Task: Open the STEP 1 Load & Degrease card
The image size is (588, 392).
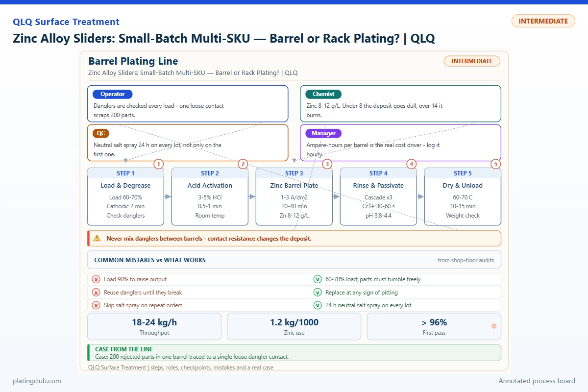Action: (125, 196)
